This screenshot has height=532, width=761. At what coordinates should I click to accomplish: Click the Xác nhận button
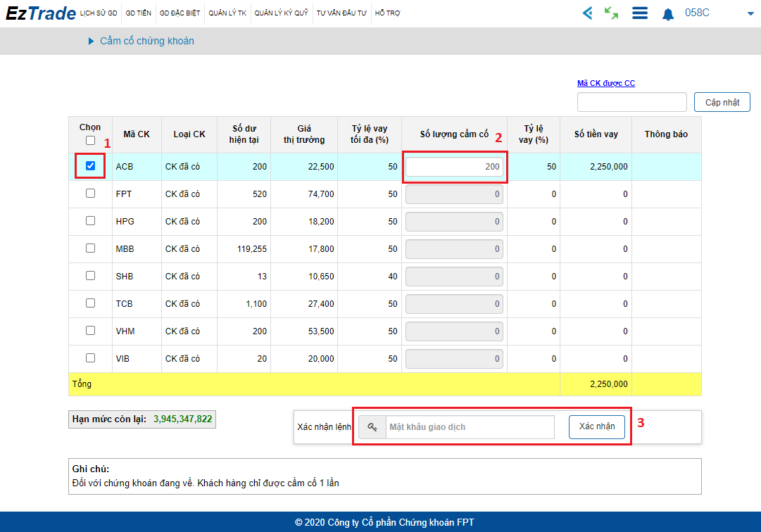(x=596, y=426)
